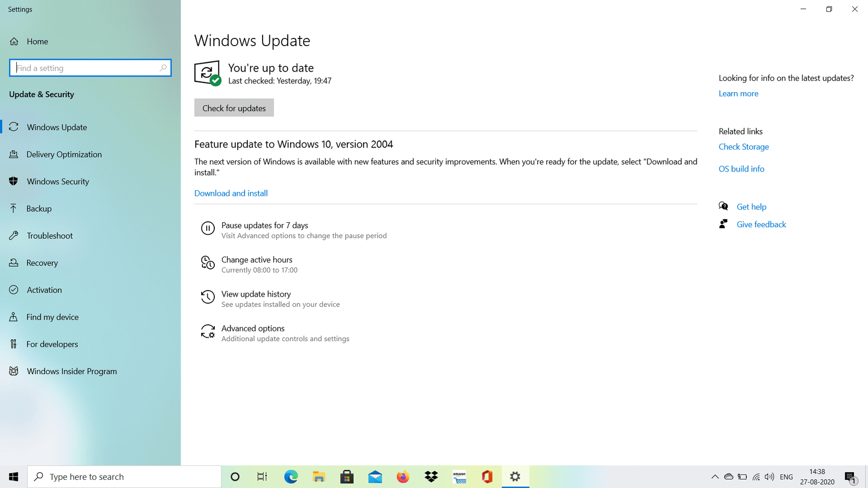
Task: Open Microsoft Store from taskbar
Action: coord(347,477)
